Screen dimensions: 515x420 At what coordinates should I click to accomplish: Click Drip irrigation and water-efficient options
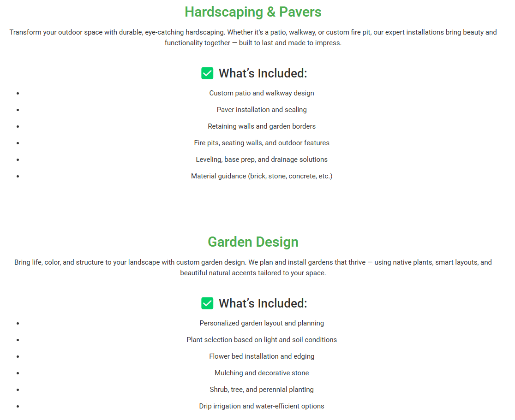(x=262, y=406)
